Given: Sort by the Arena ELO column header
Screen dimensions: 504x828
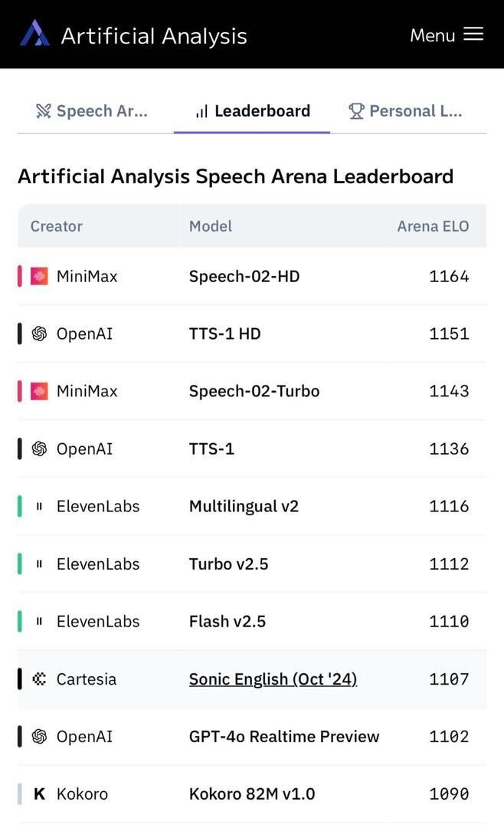Looking at the screenshot, I should pyautogui.click(x=433, y=226).
